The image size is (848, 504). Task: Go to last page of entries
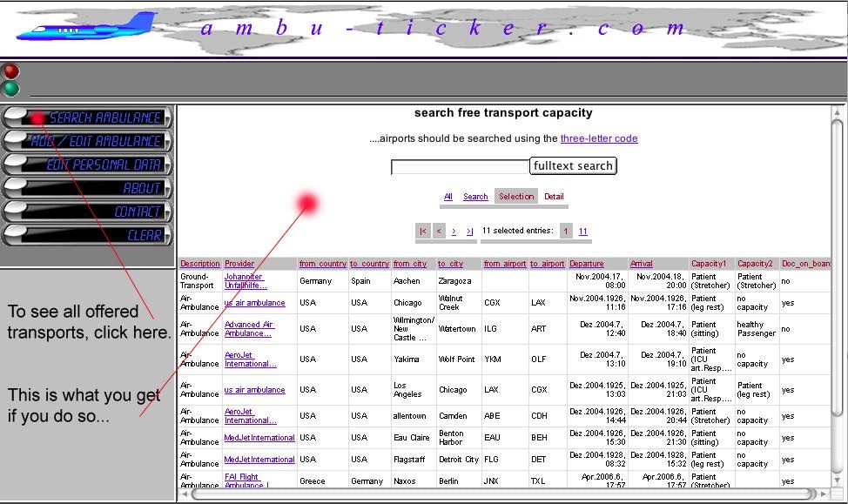(469, 232)
